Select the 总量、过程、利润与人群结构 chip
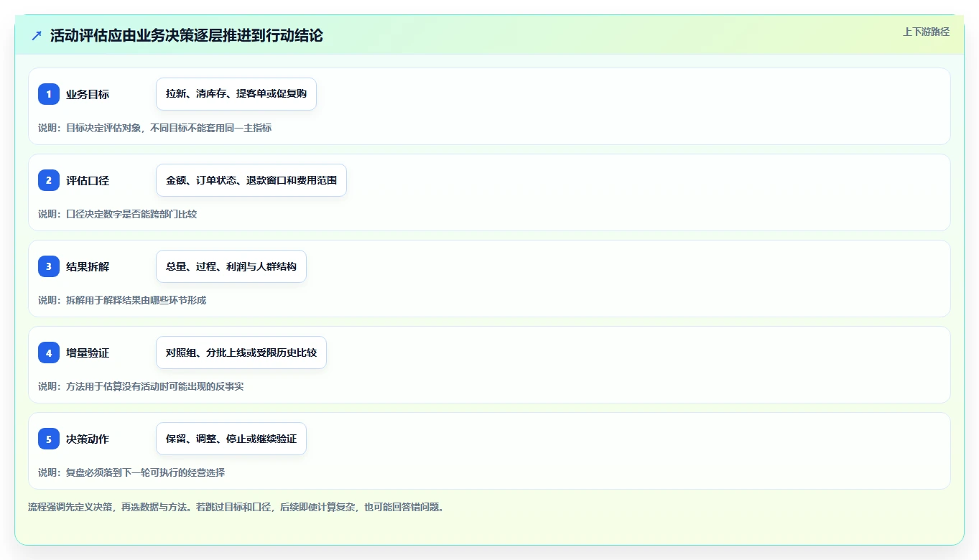The image size is (979, 560). 231,266
